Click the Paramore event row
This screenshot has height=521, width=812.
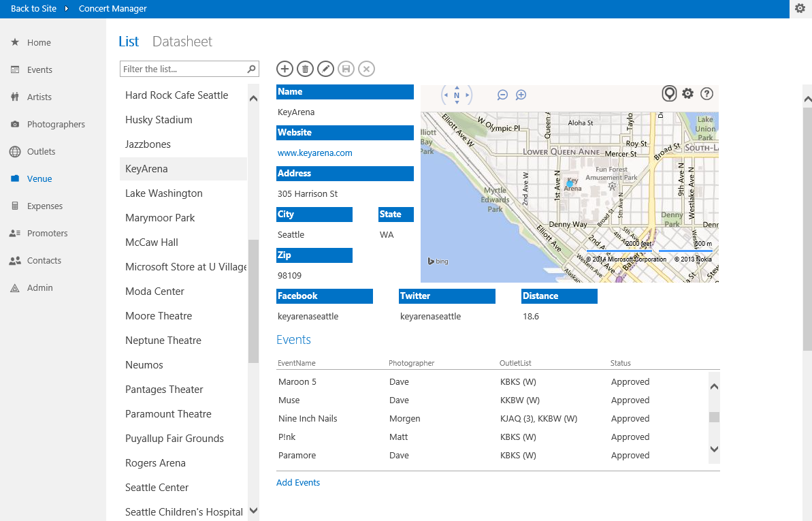point(492,456)
